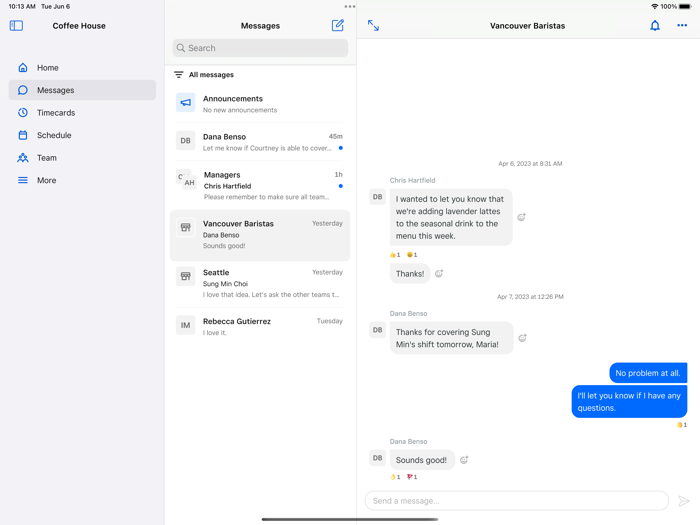Click the Home house icon
Screen dimensions: 700x525
23,67
